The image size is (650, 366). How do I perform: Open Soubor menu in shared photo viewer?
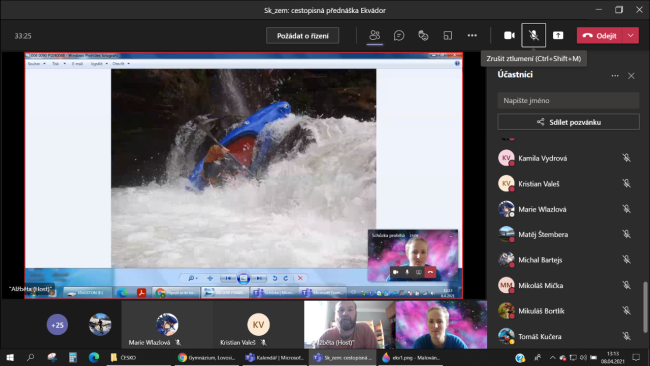tap(36, 64)
